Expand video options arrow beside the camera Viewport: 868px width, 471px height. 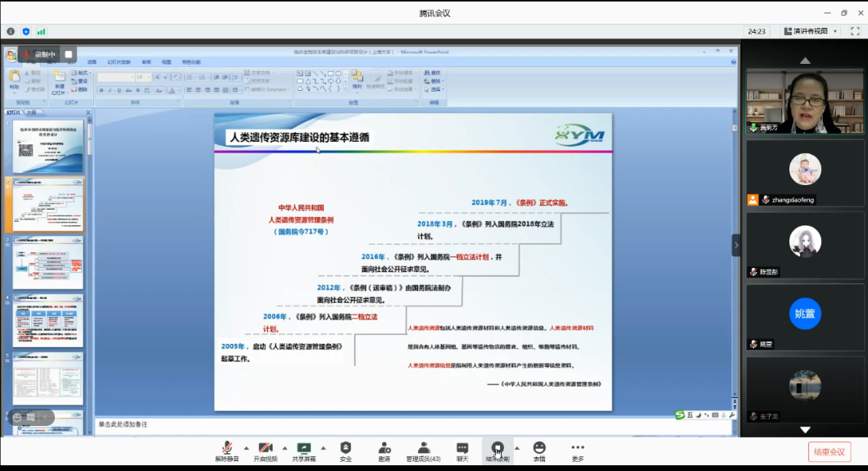(284, 448)
